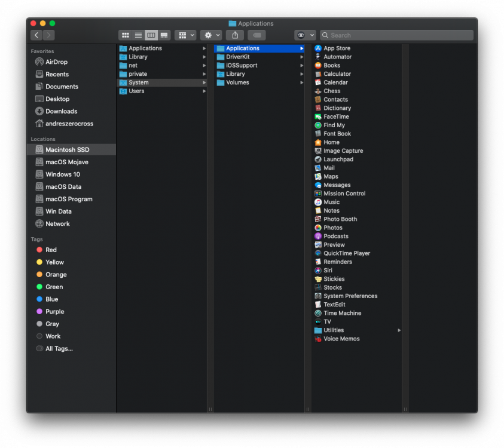Expand the DriverKit folder arrow
504x448 pixels.
click(301, 57)
